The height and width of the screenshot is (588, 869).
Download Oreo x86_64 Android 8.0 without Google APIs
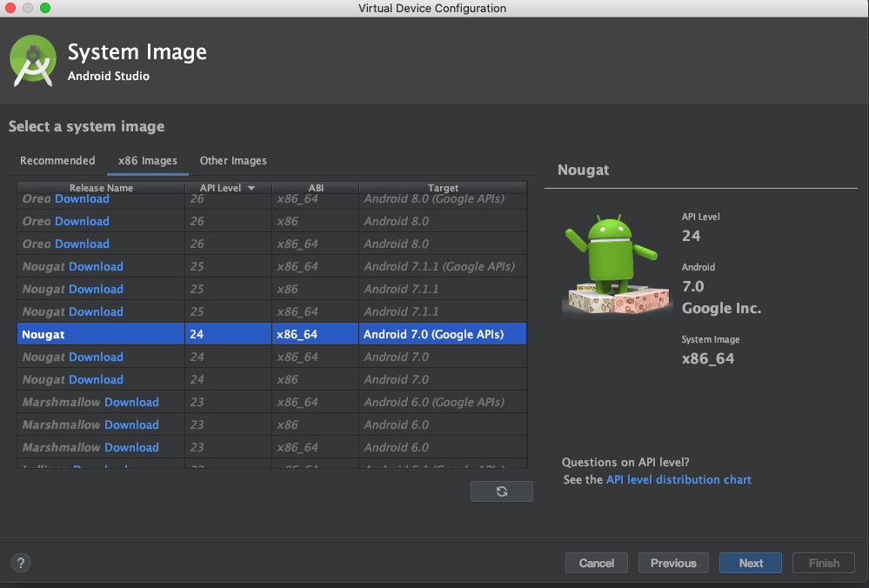82,244
